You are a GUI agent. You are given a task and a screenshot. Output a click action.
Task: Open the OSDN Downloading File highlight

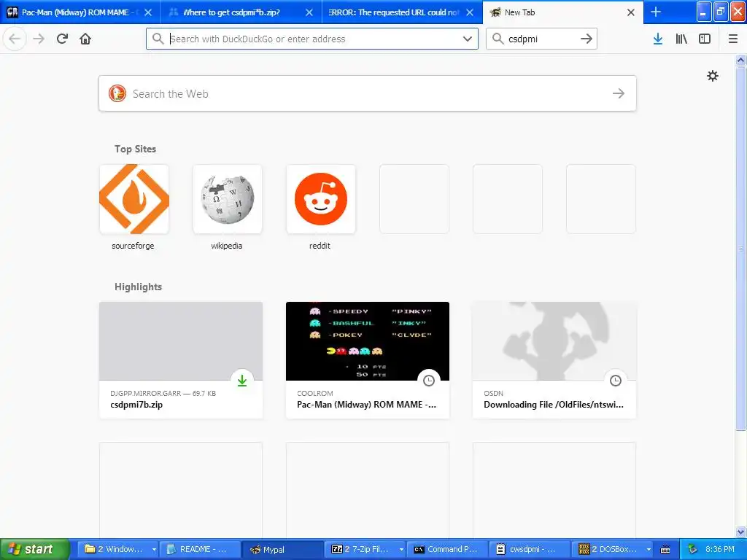pos(554,360)
